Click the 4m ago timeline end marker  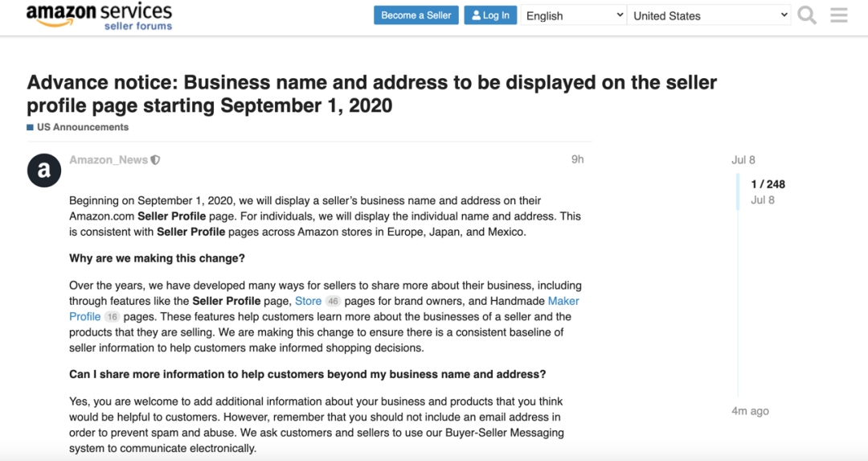tap(750, 411)
